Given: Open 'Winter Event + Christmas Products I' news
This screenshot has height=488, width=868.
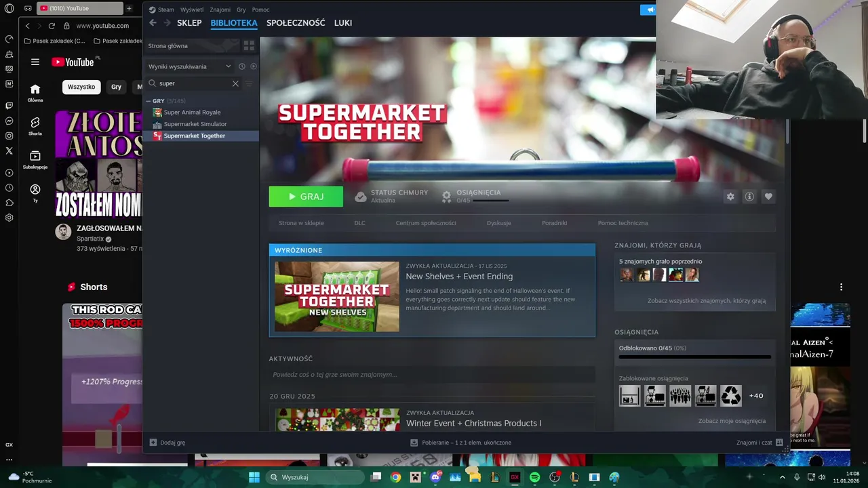Looking at the screenshot, I should pyautogui.click(x=473, y=423).
